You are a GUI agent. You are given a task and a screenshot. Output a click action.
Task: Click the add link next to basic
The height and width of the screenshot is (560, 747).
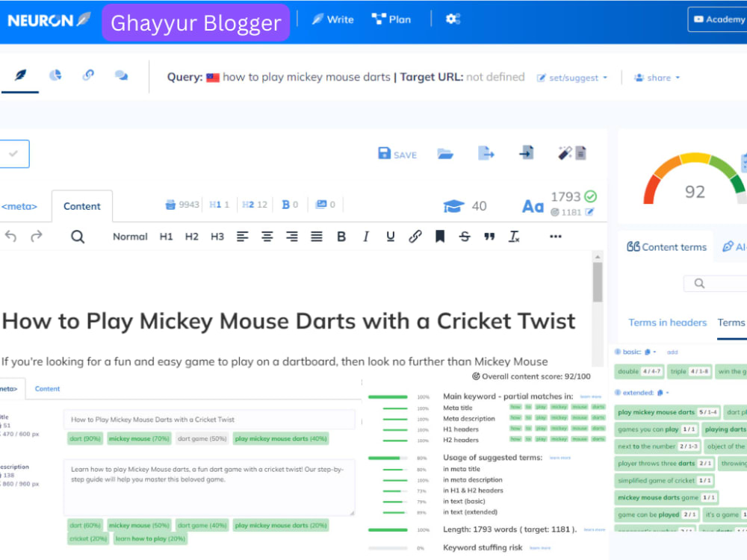[672, 352]
